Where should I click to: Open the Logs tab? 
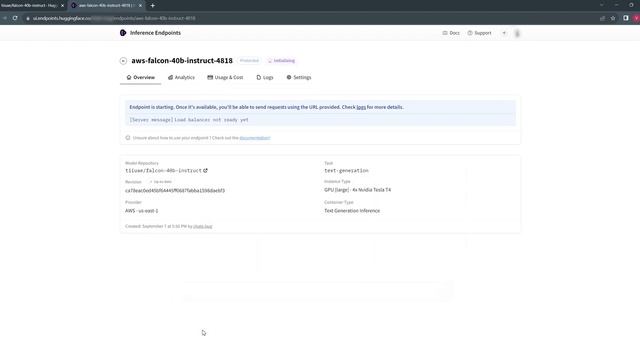(x=264, y=77)
